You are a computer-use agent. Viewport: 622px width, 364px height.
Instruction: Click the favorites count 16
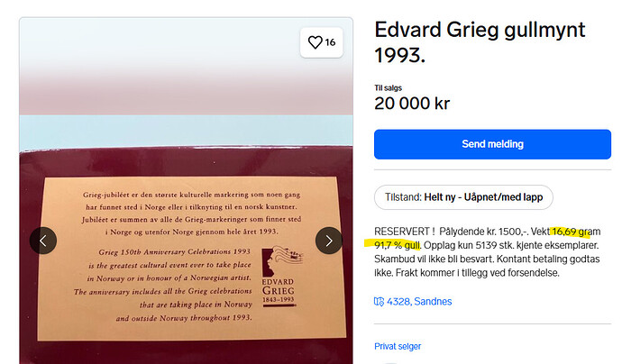(x=330, y=42)
